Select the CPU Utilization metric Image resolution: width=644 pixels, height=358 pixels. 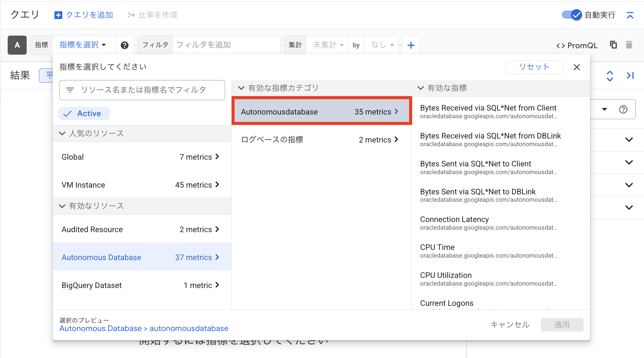446,275
